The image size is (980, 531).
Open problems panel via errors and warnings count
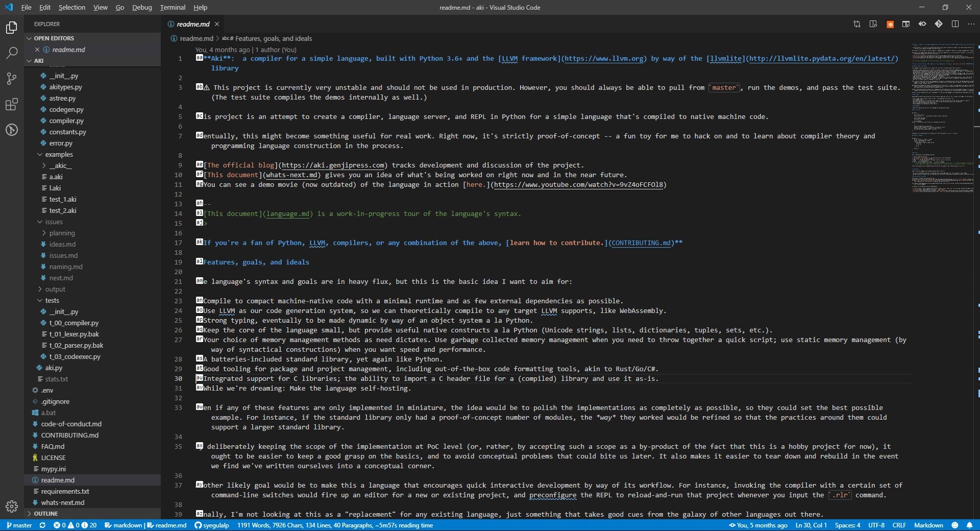point(75,525)
